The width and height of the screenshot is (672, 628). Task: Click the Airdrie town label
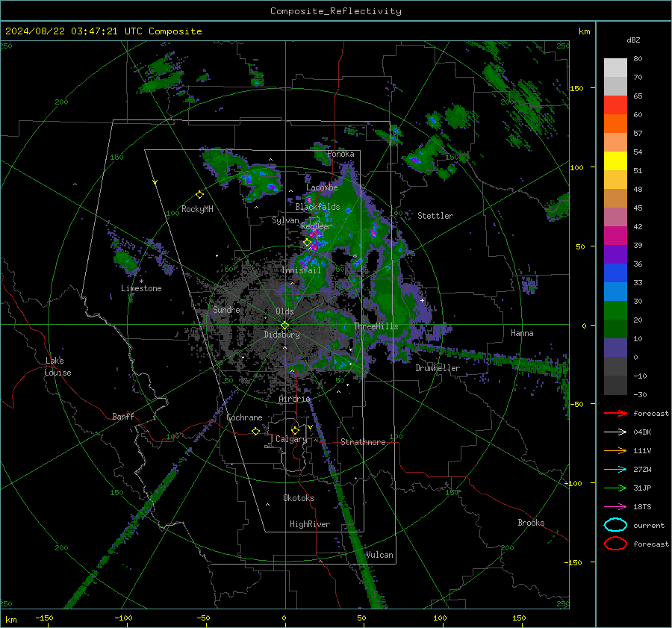click(294, 399)
